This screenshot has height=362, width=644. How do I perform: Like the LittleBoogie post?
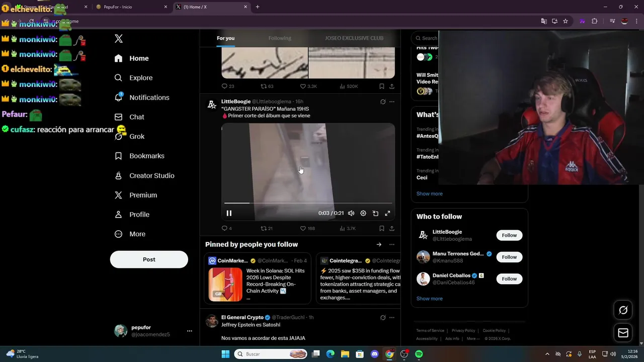click(307, 228)
